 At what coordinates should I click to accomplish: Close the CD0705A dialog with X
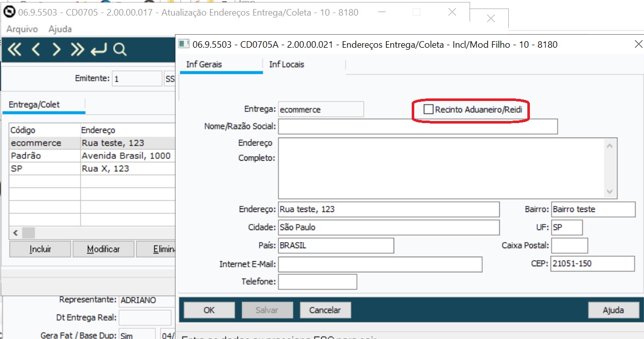click(x=638, y=45)
